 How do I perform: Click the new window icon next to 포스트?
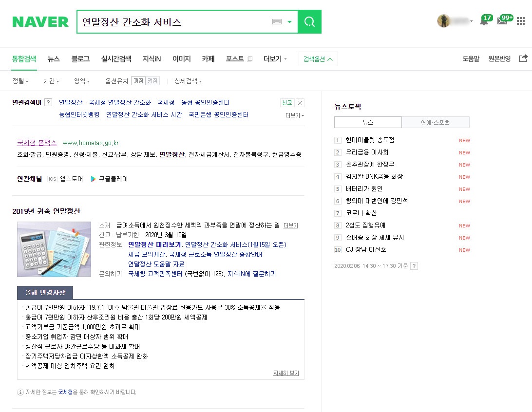[250, 58]
